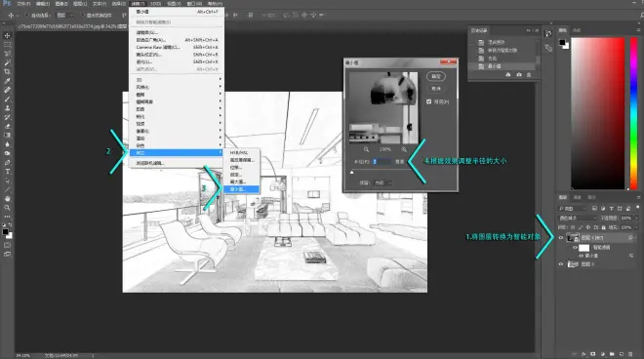Create new snapshot in History panel
Screen dimensions: 644x359
point(519,75)
